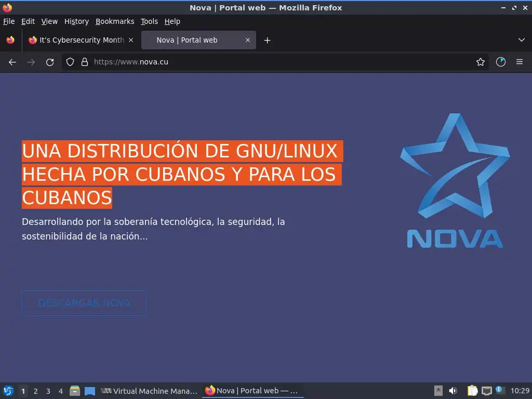Go back to the previous page

[x=12, y=62]
